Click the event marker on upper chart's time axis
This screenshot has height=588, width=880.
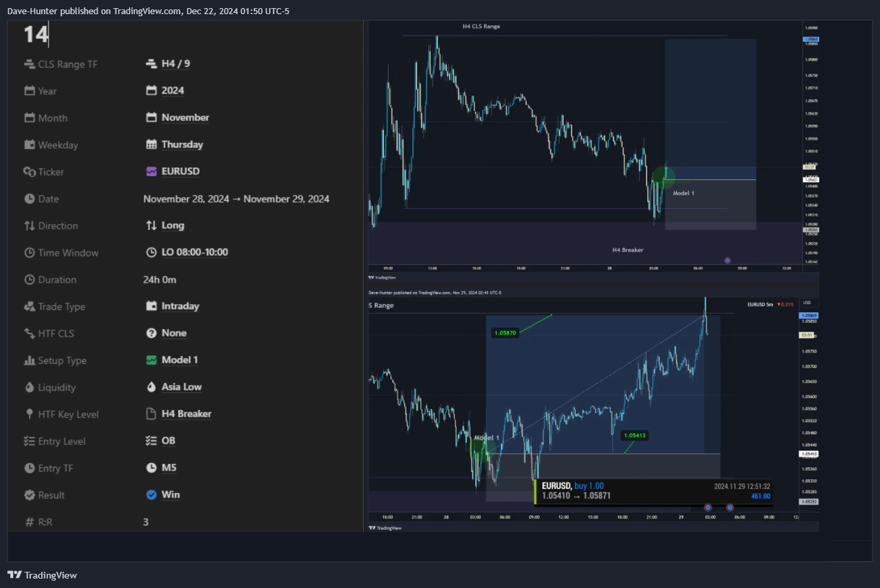727,260
